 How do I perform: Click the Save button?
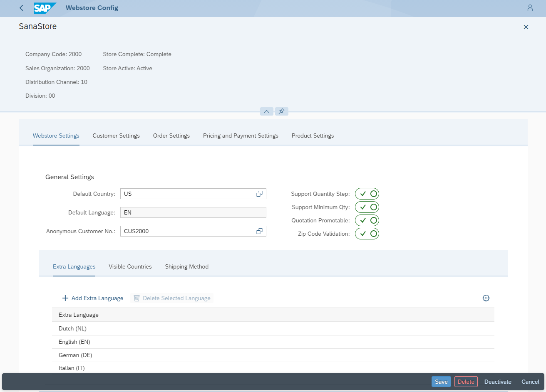tap(441, 382)
